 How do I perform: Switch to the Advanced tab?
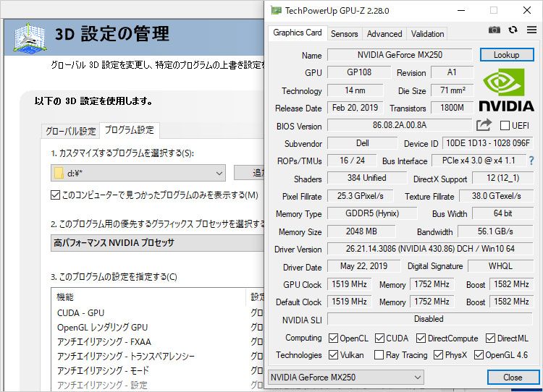pos(384,34)
